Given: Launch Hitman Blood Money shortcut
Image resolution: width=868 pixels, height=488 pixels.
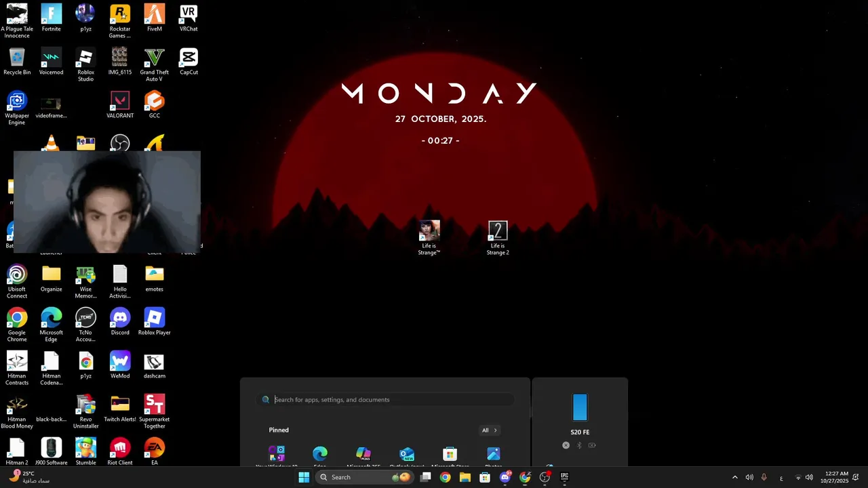Looking at the screenshot, I should coord(17,411).
